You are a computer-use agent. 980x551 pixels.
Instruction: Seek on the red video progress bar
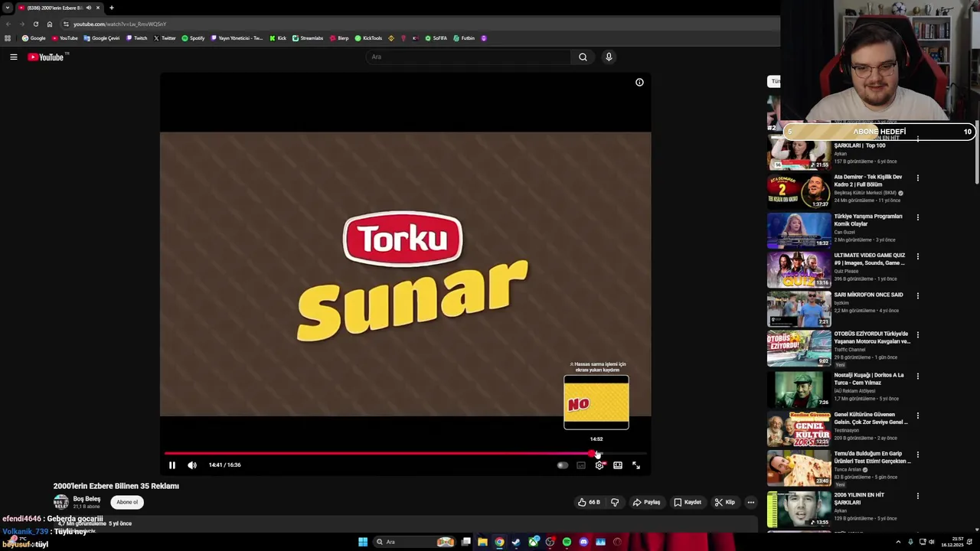click(x=406, y=453)
